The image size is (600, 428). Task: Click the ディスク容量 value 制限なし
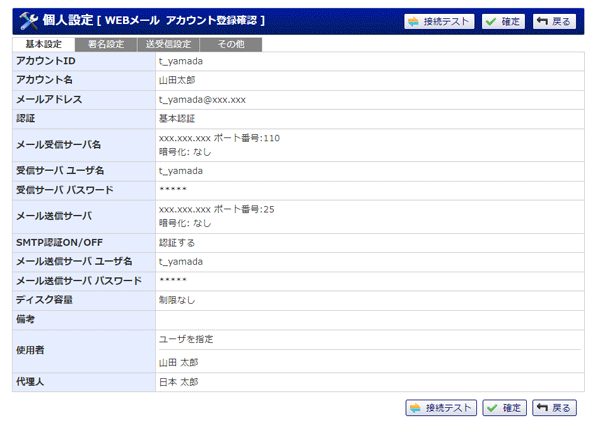pos(177,300)
